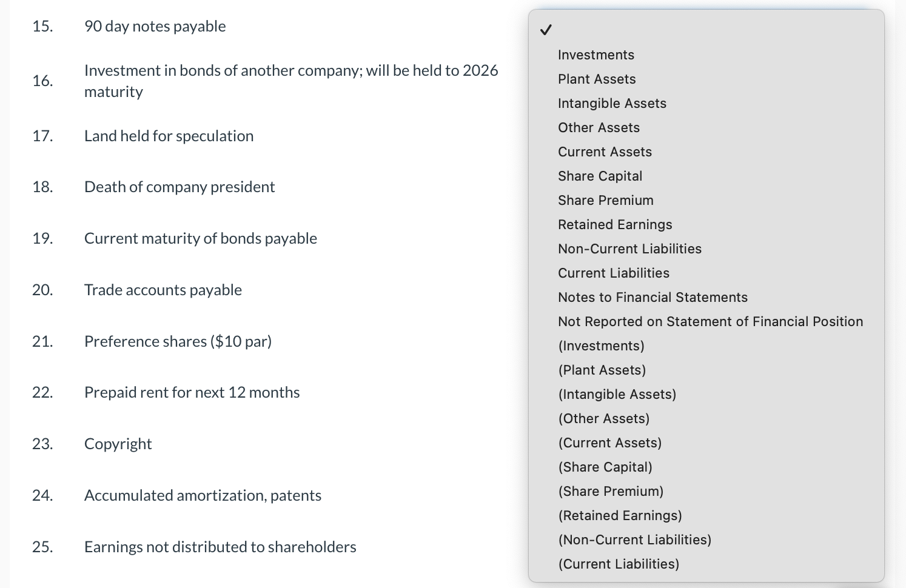Viewport: 906px width, 588px height.
Task: Choose Current Assets from the menu
Action: click(x=605, y=152)
